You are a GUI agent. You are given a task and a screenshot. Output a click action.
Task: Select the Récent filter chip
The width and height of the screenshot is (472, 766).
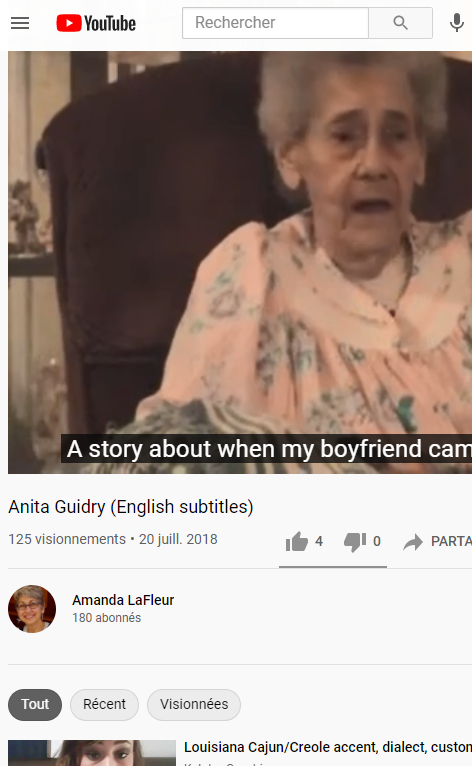pos(104,704)
